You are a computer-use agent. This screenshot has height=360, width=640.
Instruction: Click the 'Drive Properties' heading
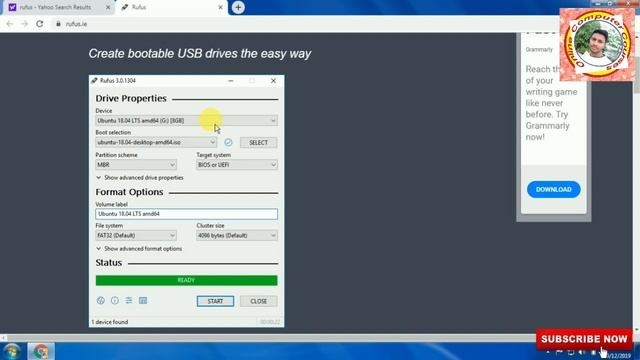pyautogui.click(x=131, y=98)
